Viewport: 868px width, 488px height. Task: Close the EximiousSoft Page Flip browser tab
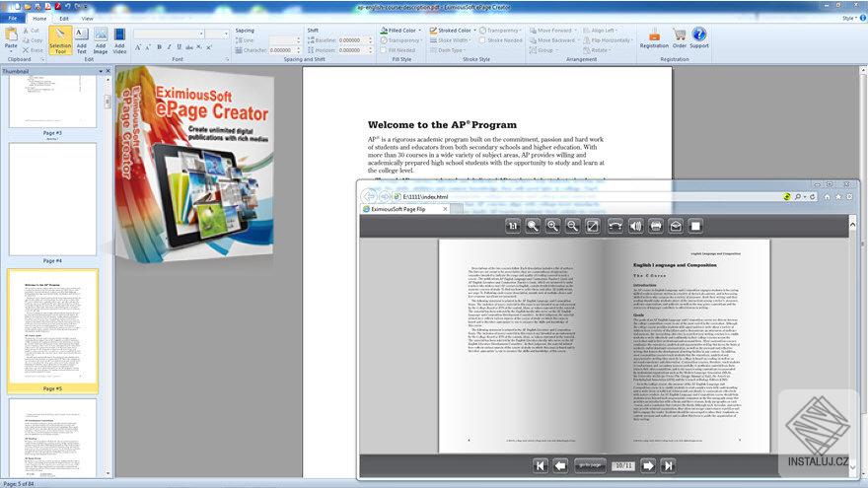(x=445, y=209)
